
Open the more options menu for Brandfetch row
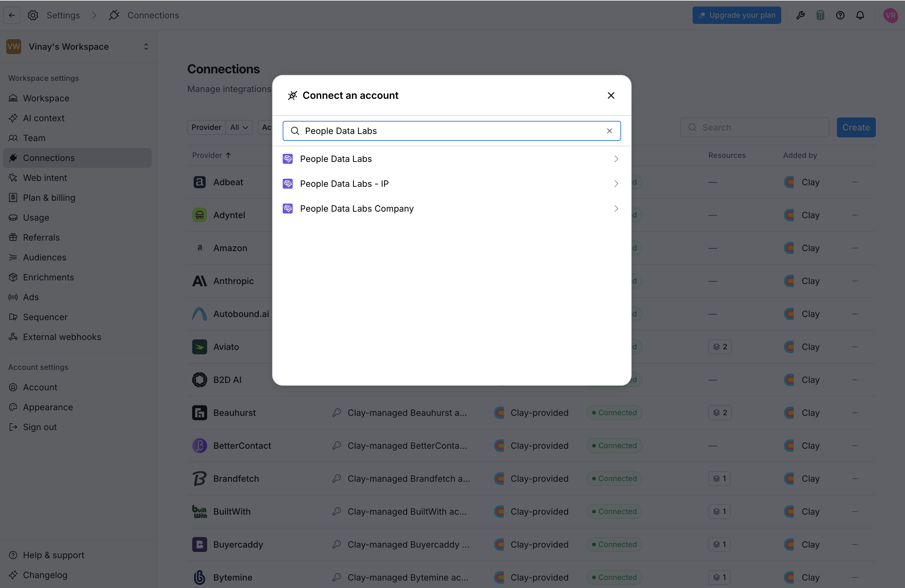coord(855,479)
